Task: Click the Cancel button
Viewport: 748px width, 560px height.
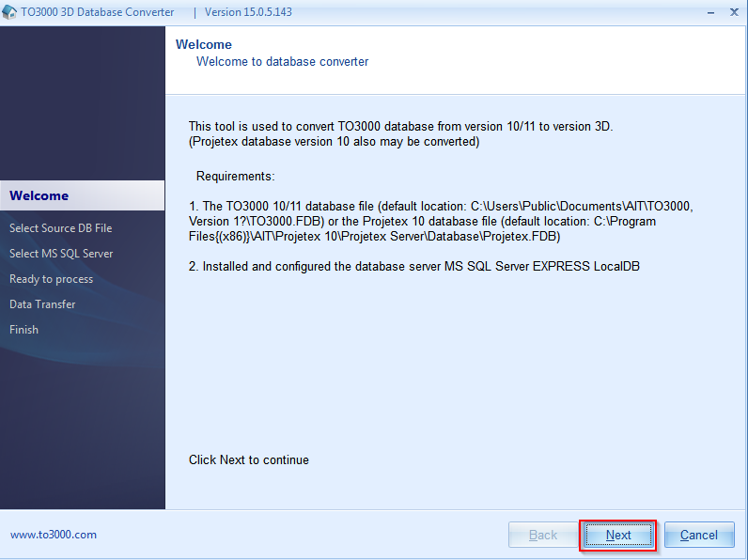Action: (699, 536)
